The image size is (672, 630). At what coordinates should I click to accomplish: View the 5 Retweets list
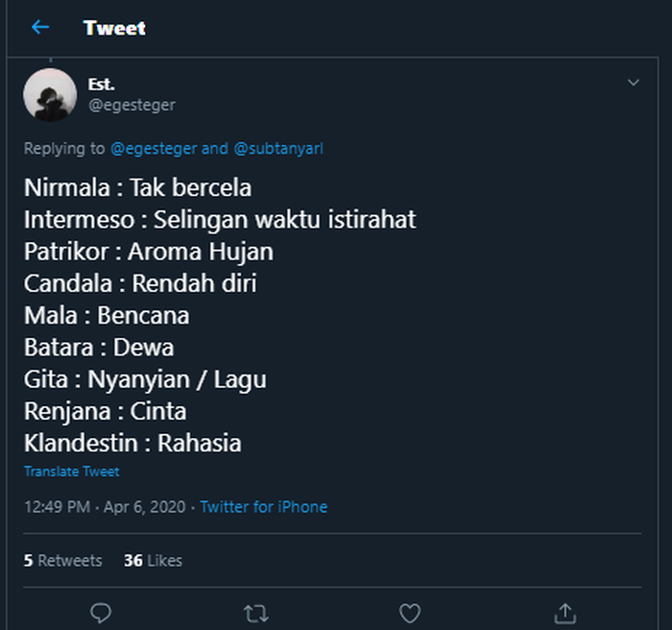pos(63,560)
